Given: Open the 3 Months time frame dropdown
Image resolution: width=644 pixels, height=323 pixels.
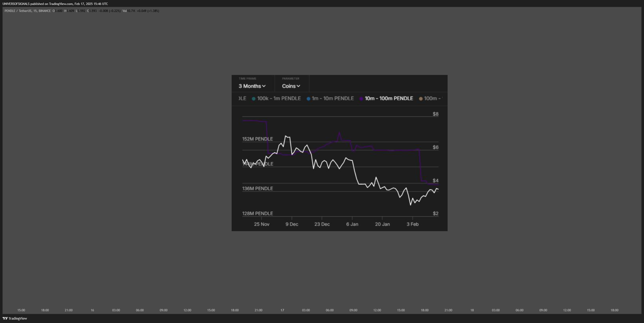Looking at the screenshot, I should tap(252, 86).
